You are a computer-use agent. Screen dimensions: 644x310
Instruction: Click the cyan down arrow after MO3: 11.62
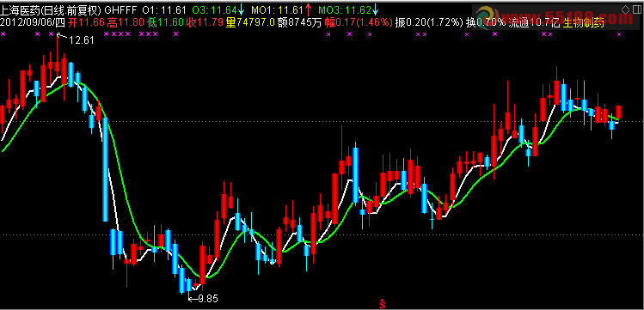[376, 9]
